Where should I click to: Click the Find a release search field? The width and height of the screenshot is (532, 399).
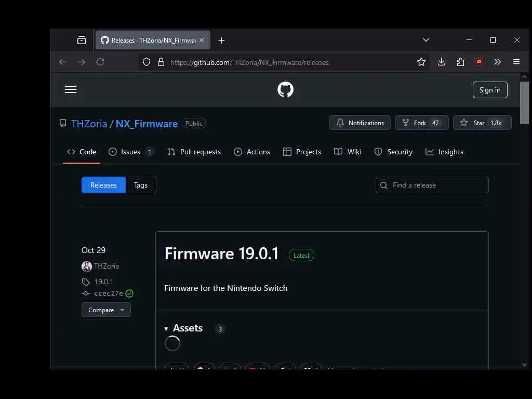tap(432, 185)
